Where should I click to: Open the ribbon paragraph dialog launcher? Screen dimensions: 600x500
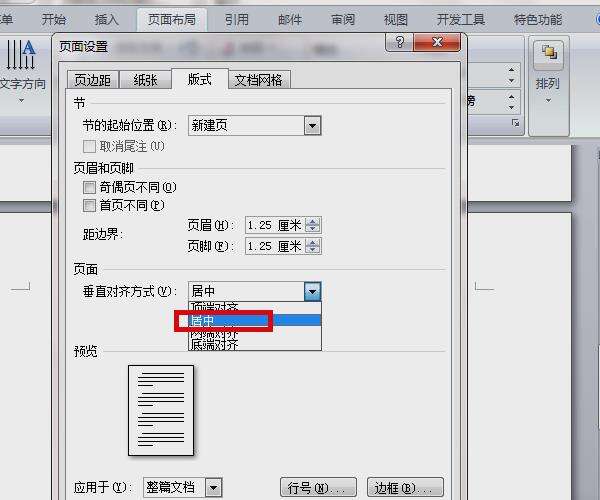coord(516,123)
